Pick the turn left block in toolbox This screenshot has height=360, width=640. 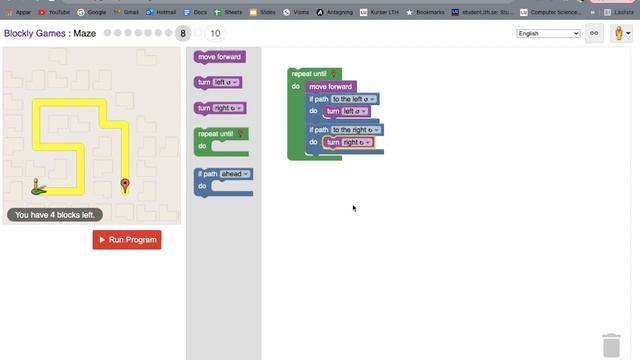point(204,82)
